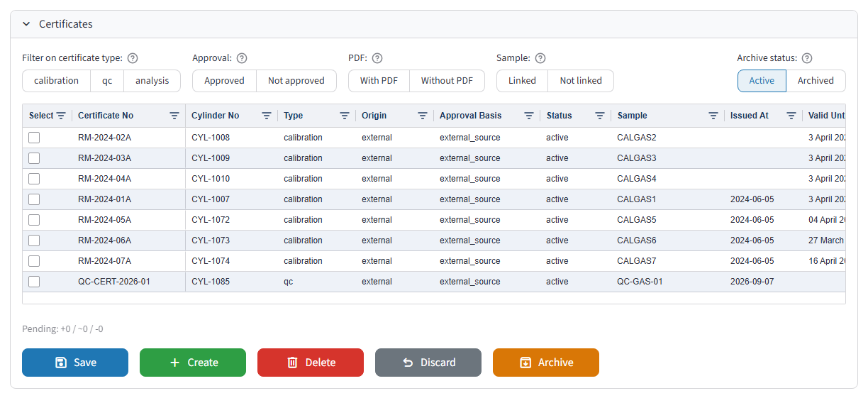Open help icon next to Archive status label

pyautogui.click(x=806, y=58)
